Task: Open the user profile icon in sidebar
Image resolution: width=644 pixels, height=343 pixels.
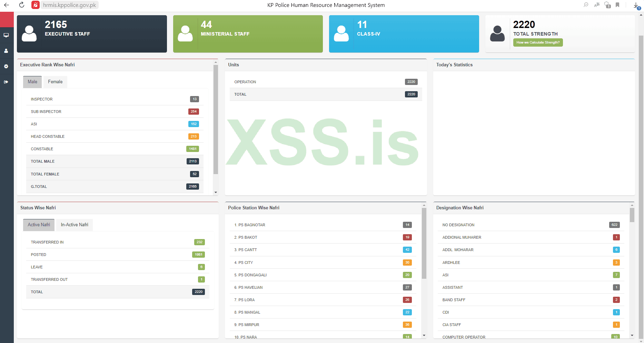Action: pos(6,51)
